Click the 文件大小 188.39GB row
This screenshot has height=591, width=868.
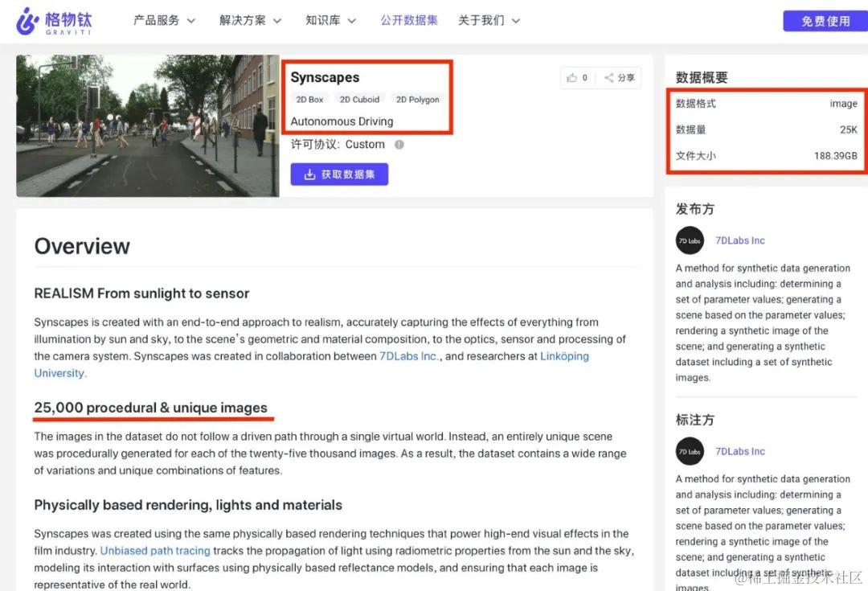point(766,156)
